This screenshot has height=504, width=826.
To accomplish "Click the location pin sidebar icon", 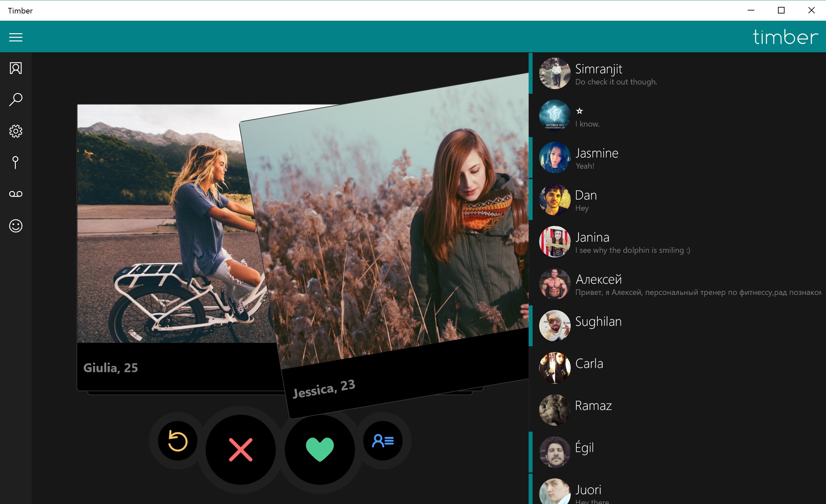I will tap(15, 162).
